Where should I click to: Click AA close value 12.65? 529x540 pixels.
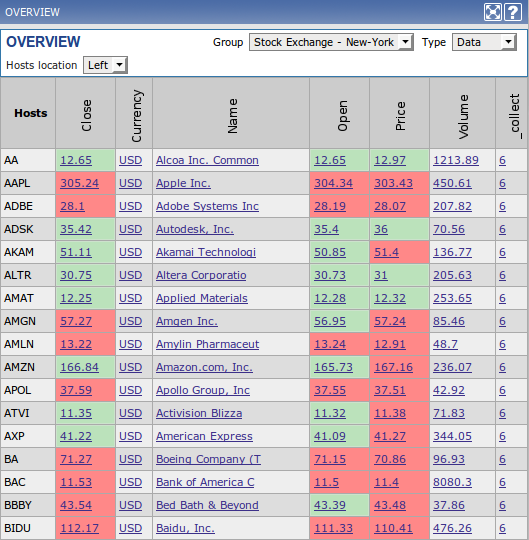pos(76,160)
